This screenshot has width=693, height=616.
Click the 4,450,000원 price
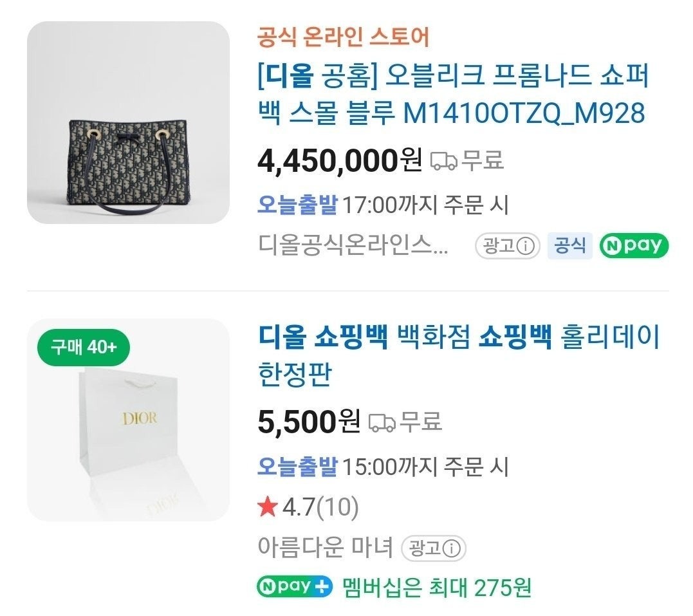pos(339,160)
